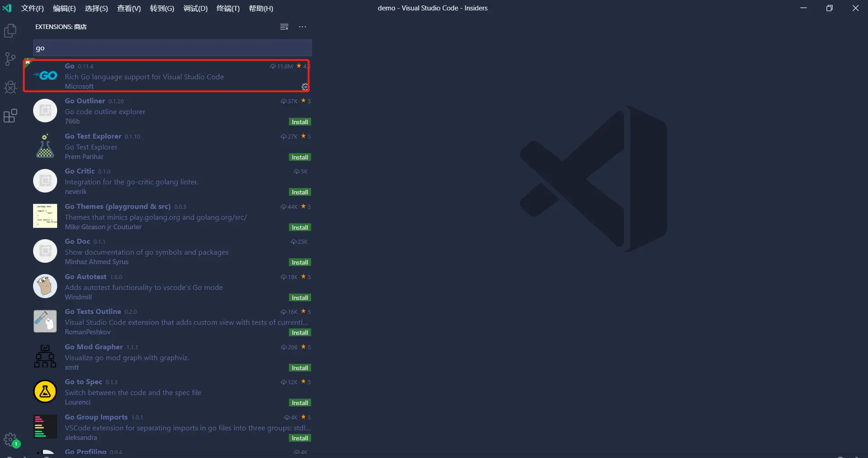Install the Go Autotest extension
Image resolution: width=868 pixels, height=458 pixels.
click(300, 298)
